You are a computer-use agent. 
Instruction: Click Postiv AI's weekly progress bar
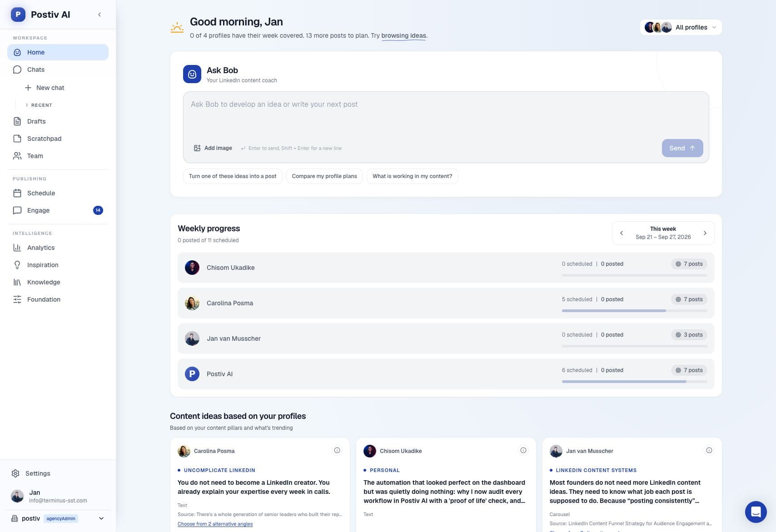[x=635, y=382]
